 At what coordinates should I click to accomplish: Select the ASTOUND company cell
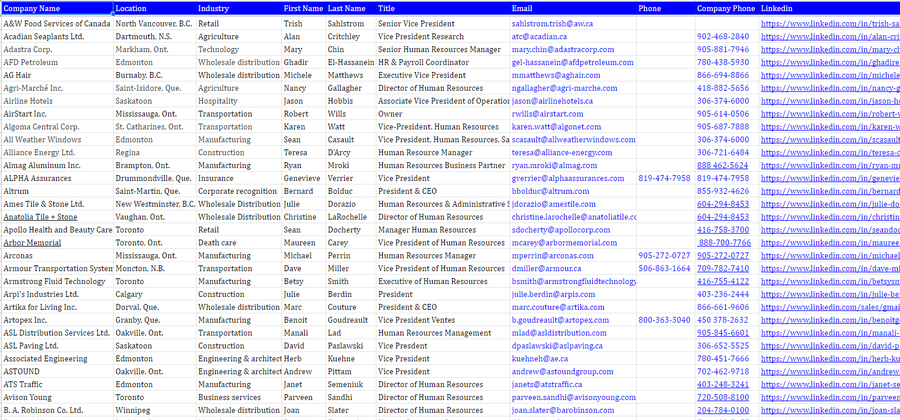click(57, 372)
